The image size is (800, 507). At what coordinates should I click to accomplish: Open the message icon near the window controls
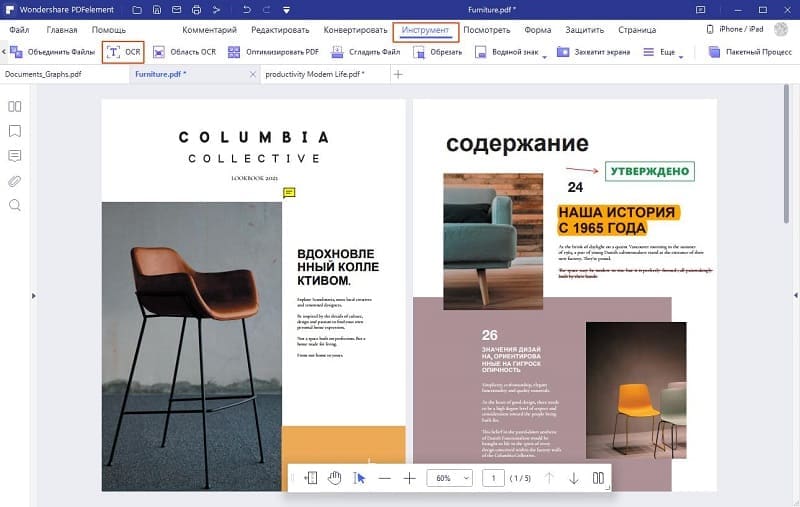coord(701,10)
